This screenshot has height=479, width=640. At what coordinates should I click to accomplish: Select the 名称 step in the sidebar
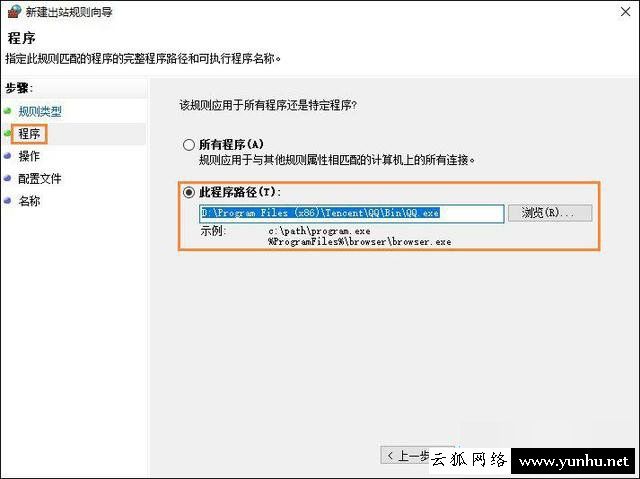(29, 201)
